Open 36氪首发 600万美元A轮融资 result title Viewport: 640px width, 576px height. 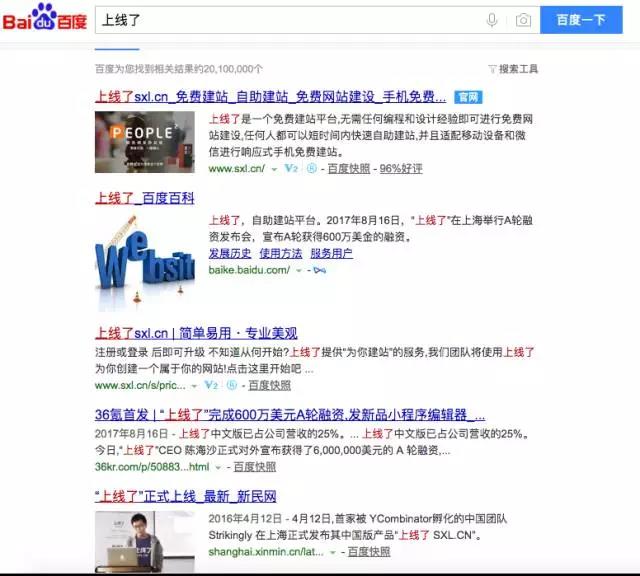click(290, 415)
